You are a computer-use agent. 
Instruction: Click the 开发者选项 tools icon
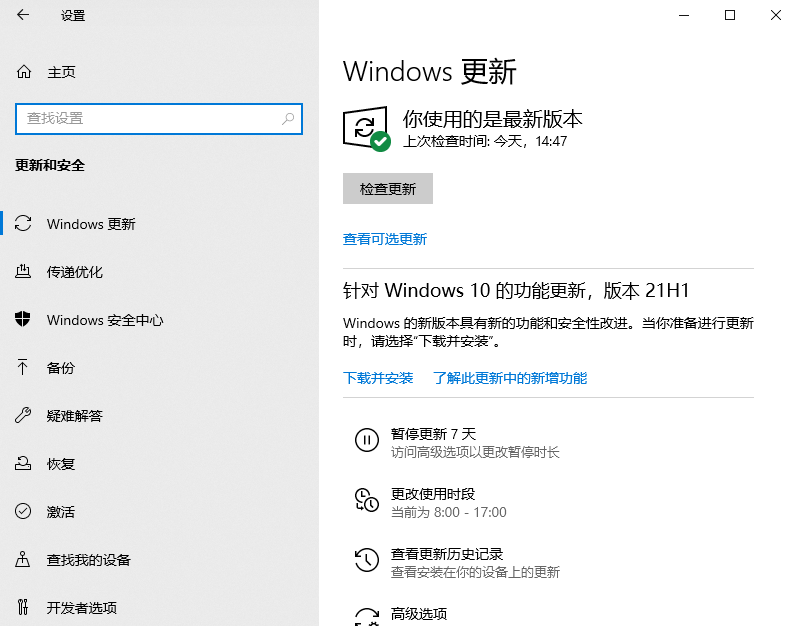pyautogui.click(x=23, y=607)
